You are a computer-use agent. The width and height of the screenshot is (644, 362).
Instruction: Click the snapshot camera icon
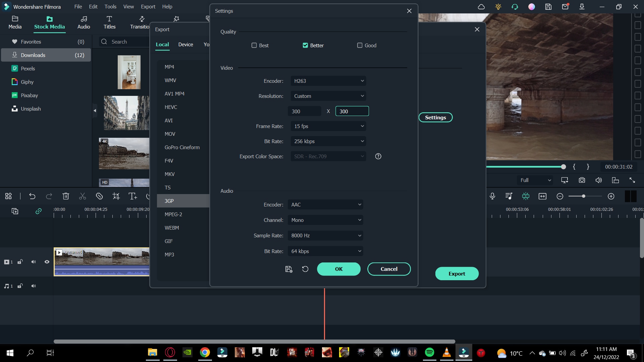tap(582, 180)
